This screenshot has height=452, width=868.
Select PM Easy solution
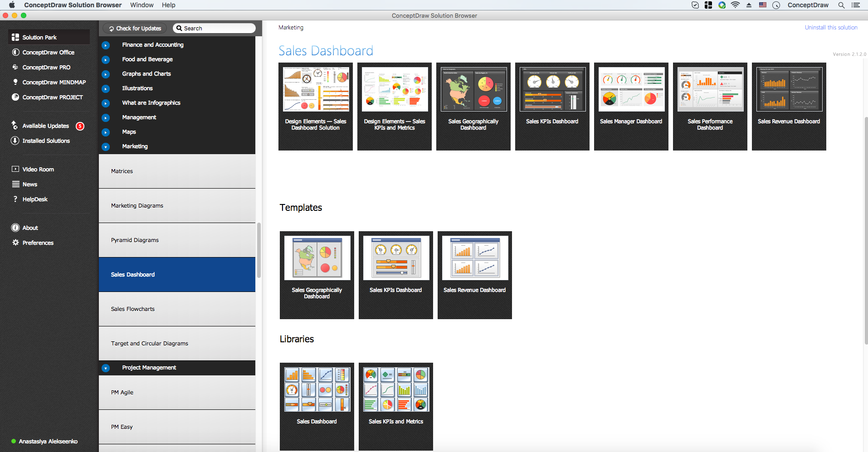pyautogui.click(x=177, y=427)
